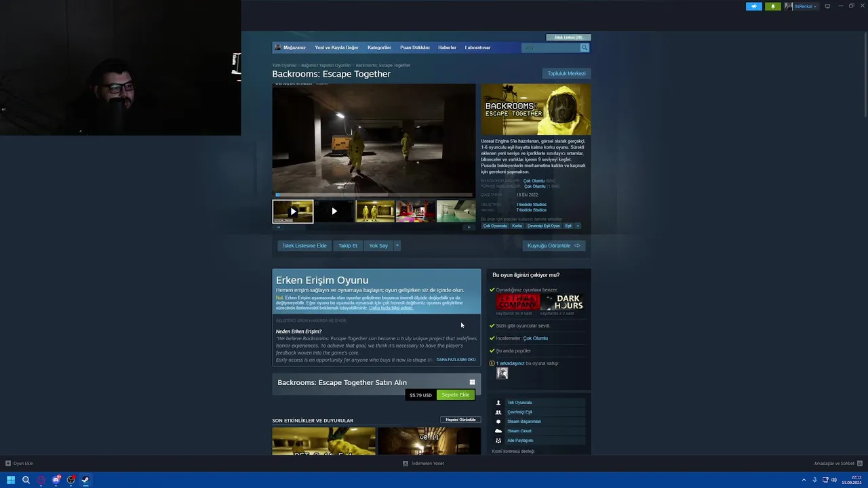
Task: Focus the store search input field
Action: tap(551, 47)
